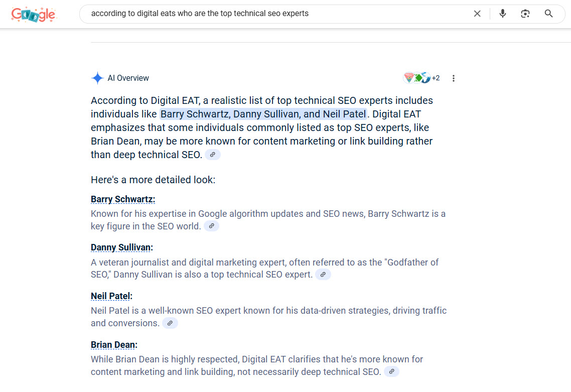Click text 'Neil Patel is a well-known SEO expert'
The width and height of the screenshot is (571, 392).
click(166, 311)
